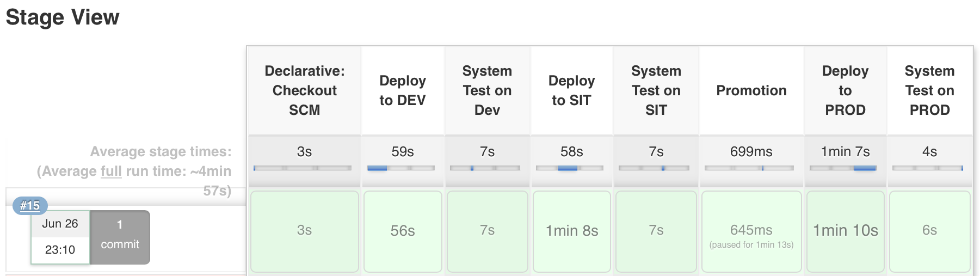
Task: Open build #15 badge
Action: tap(30, 206)
